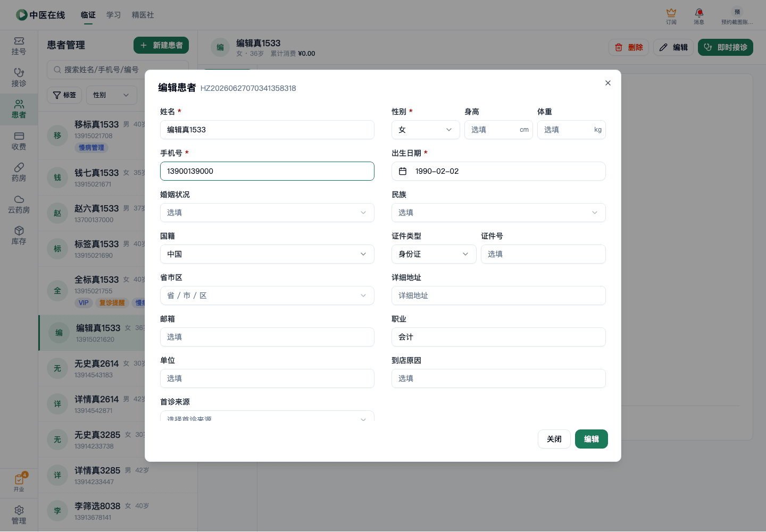
Task: Open the 证件类型 dropdown showing 身份证
Action: (x=434, y=254)
